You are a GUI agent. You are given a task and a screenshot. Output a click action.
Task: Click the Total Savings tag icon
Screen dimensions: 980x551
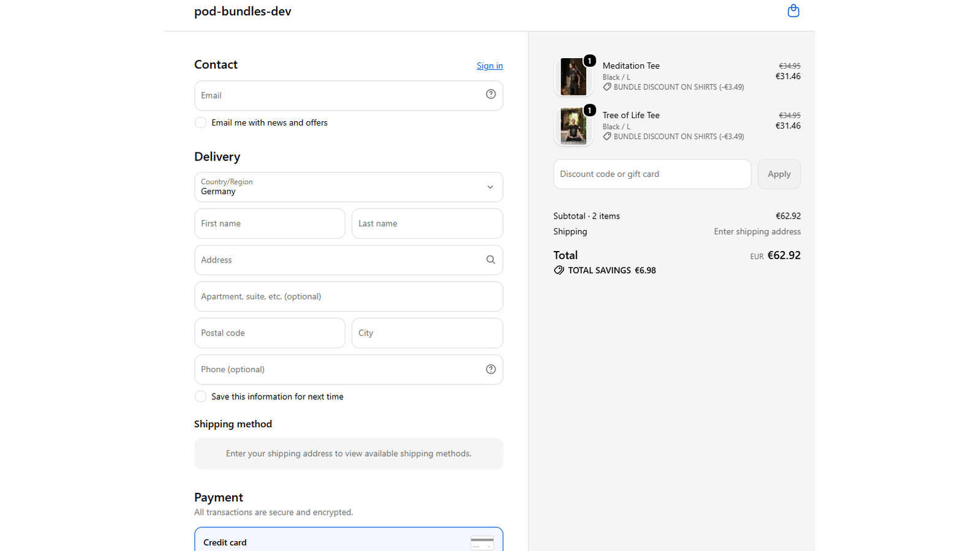tap(559, 270)
